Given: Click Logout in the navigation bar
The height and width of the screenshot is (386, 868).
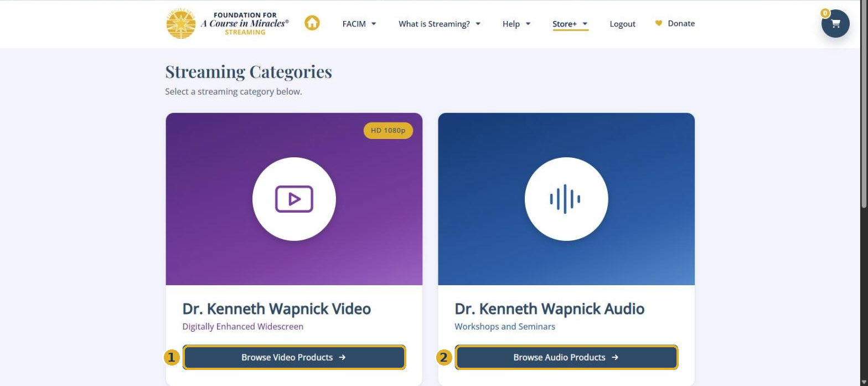Looking at the screenshot, I should [622, 24].
